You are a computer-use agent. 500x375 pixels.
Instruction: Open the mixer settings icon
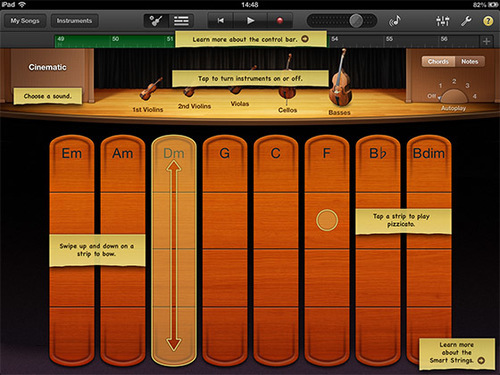pyautogui.click(x=443, y=21)
